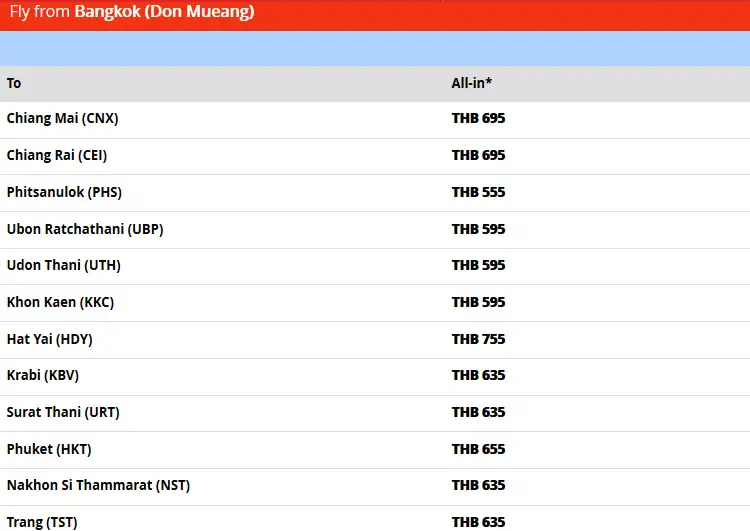Click the THB 555 fare for Phitsanulok
This screenshot has width=750, height=531.
click(x=478, y=192)
